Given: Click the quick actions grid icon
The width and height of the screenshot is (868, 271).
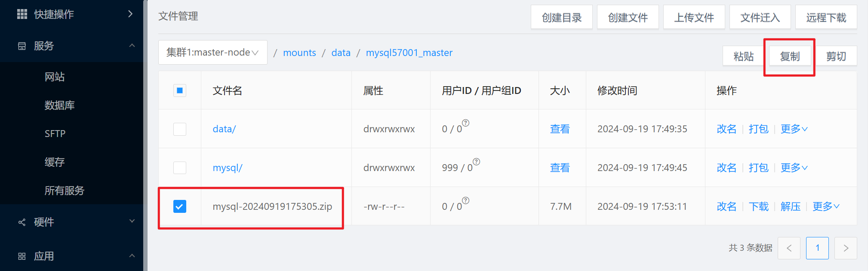Looking at the screenshot, I should click(22, 14).
